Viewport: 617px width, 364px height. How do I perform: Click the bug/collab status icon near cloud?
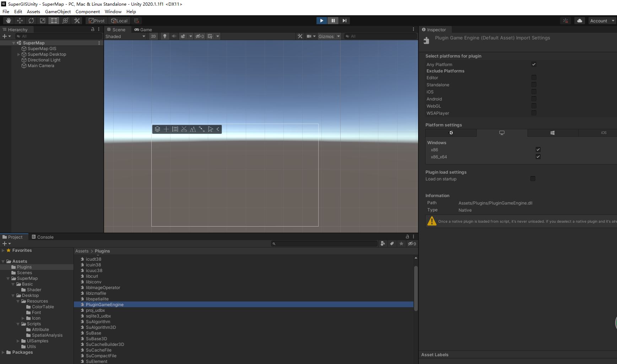566,21
